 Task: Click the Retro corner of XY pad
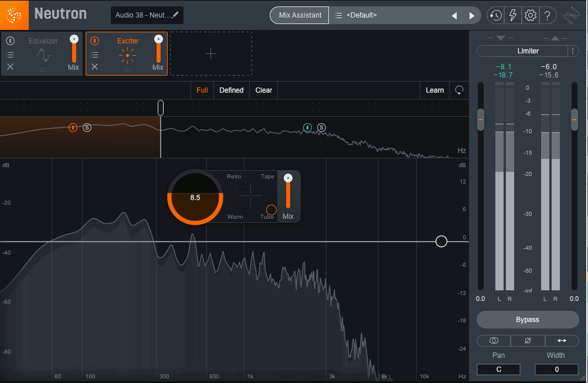[234, 177]
